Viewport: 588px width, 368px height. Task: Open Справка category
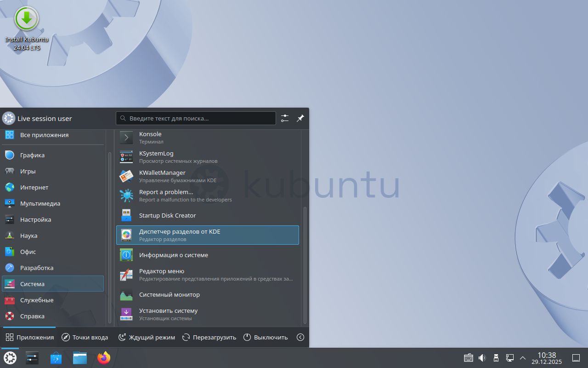(x=53, y=316)
